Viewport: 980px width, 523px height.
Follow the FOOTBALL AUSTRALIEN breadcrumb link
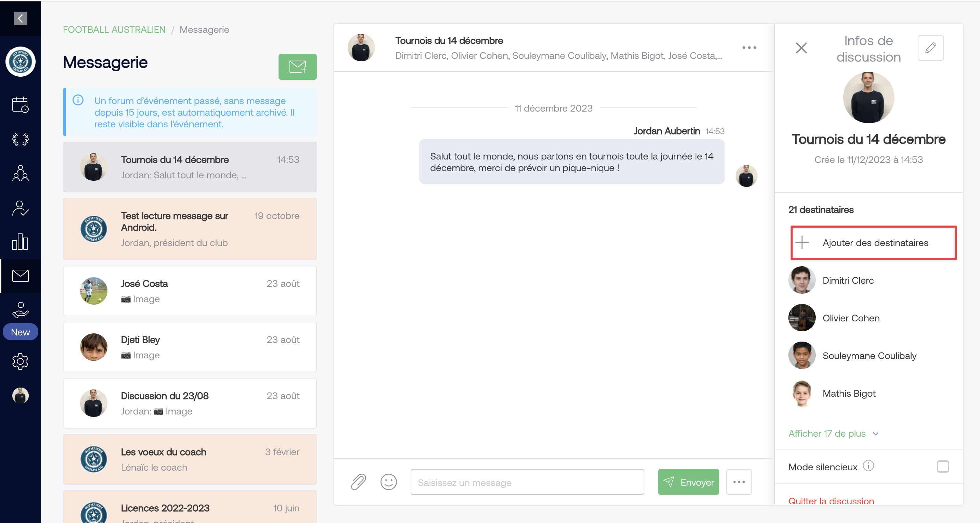pos(114,30)
